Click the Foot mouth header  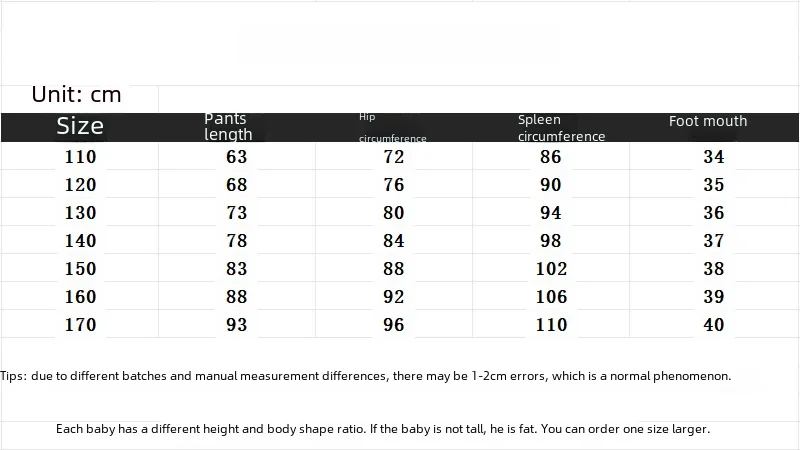click(708, 121)
